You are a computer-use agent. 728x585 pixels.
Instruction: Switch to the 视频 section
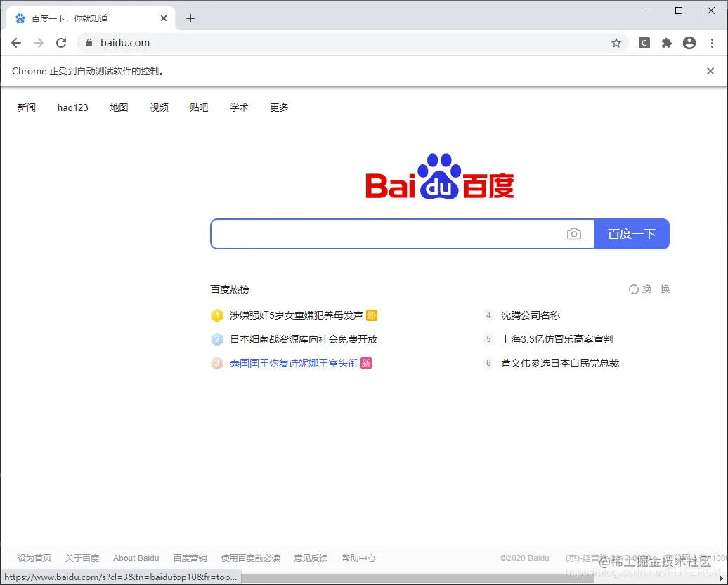pyautogui.click(x=159, y=107)
